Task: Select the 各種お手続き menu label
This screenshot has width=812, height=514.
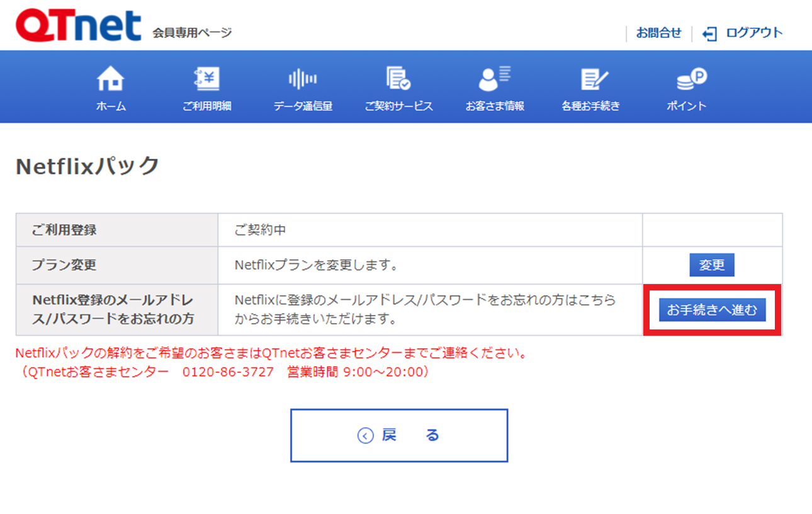Action: [x=591, y=106]
